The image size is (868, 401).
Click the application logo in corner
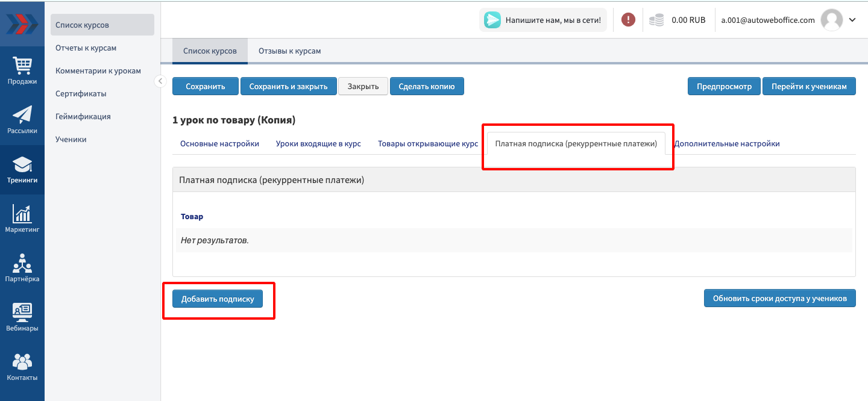[22, 23]
